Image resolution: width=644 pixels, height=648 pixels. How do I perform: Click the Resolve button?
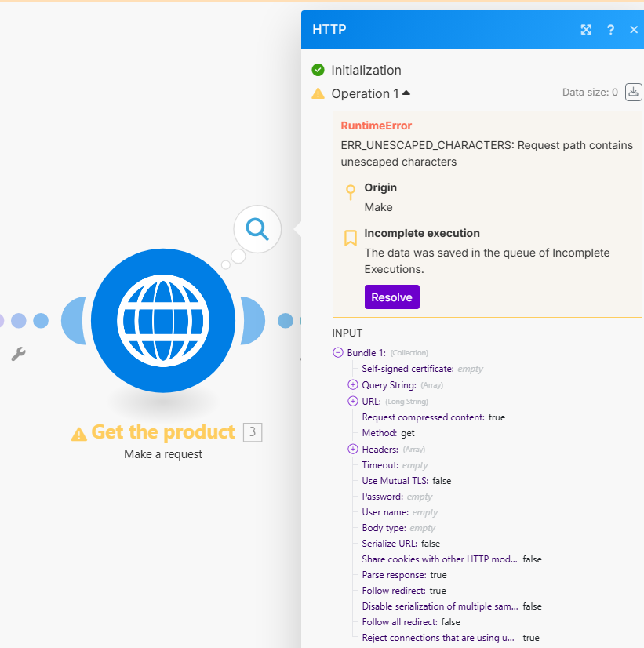tap(391, 297)
